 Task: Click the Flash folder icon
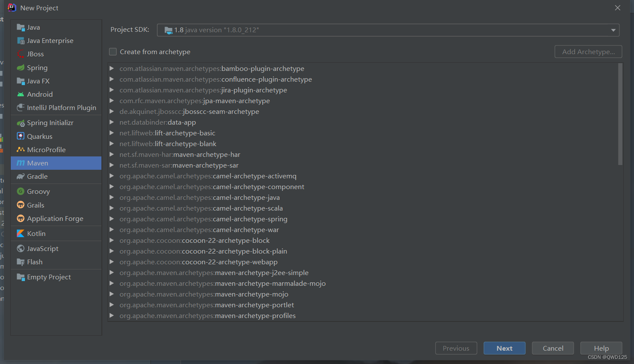[21, 262]
